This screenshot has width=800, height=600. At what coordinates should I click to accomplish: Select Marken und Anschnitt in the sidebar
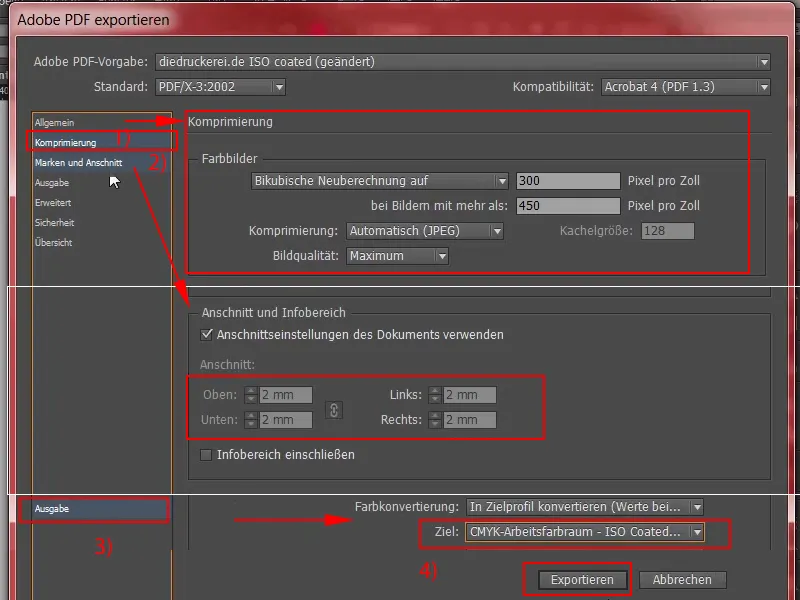tap(79, 163)
